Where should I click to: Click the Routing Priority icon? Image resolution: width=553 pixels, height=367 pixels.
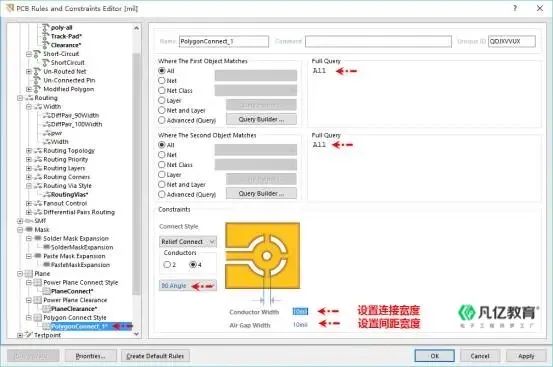coord(38,160)
